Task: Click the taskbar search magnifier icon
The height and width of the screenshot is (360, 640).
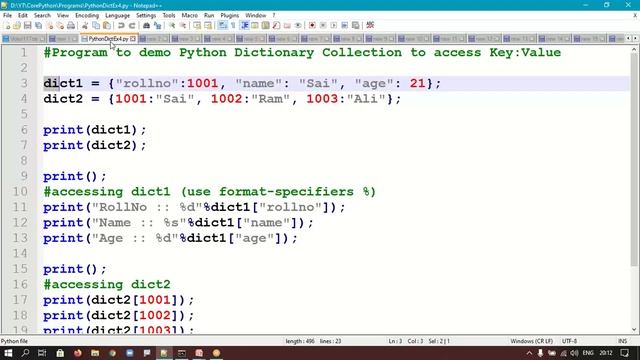Action: coord(25,353)
